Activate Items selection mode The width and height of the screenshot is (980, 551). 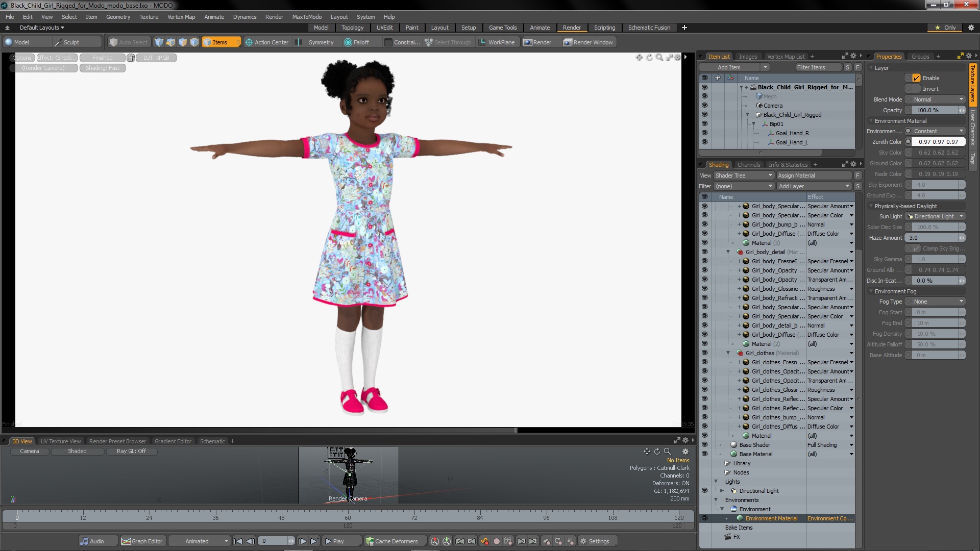220,42
